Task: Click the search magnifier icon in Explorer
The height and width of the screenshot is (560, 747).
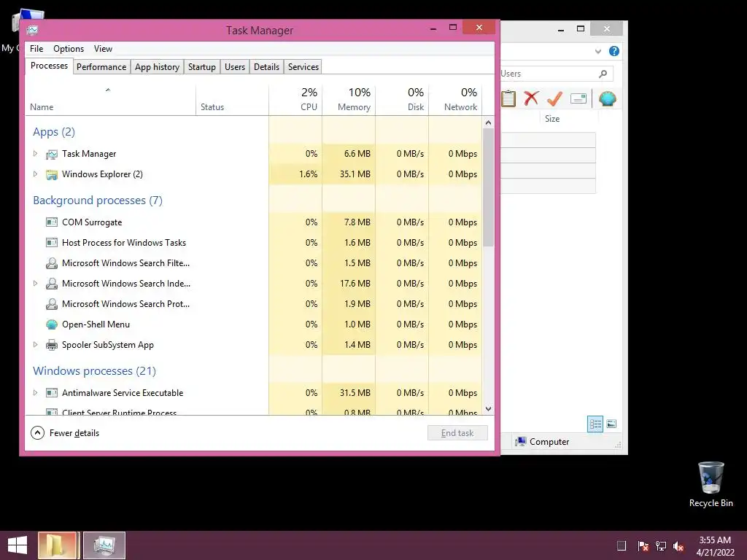Action: pyautogui.click(x=603, y=74)
